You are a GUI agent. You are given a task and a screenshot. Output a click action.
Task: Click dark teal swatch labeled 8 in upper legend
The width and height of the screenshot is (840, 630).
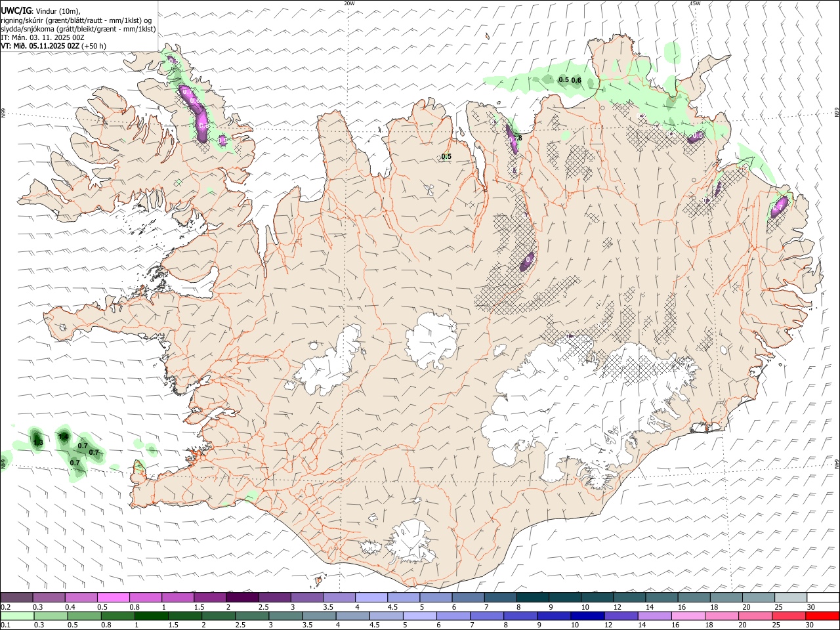[533, 597]
